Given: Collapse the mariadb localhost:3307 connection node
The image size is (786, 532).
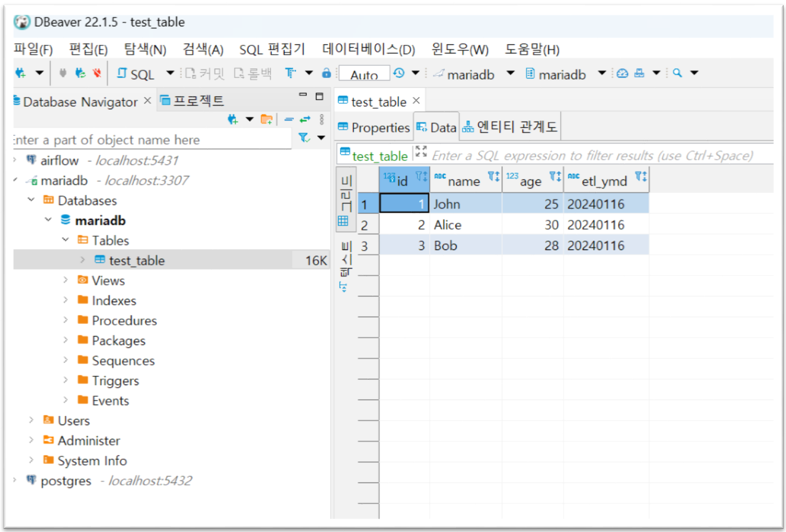Looking at the screenshot, I should tap(15, 180).
